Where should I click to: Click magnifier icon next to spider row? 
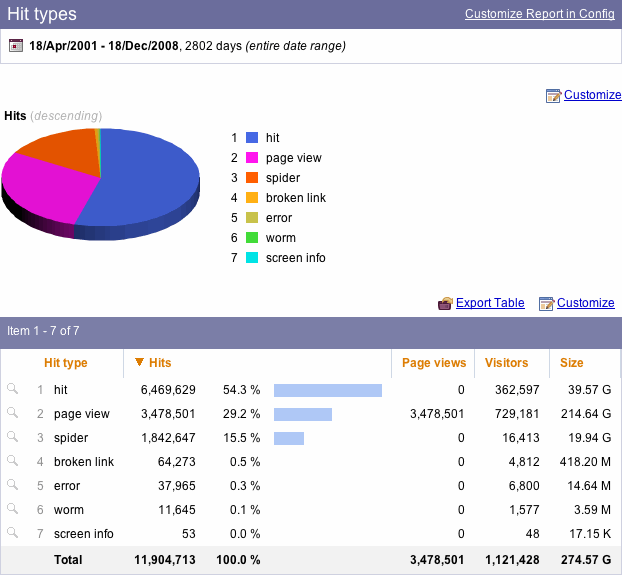(x=12, y=437)
